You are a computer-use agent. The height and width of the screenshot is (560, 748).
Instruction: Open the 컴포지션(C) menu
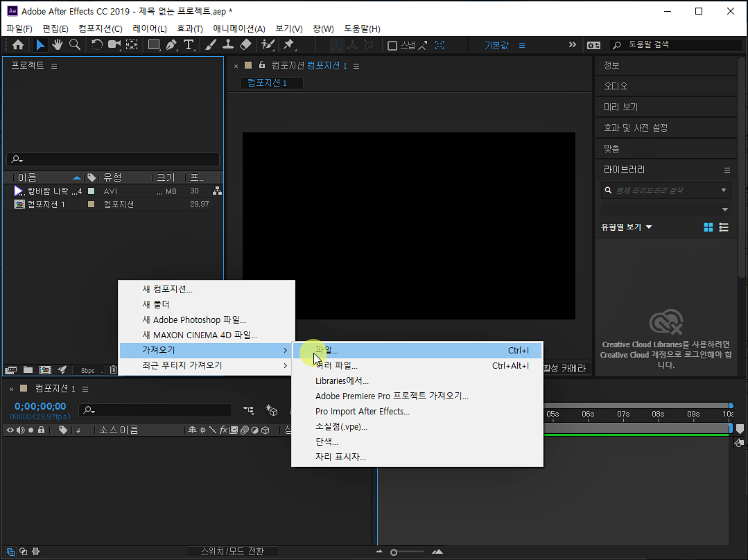[101, 28]
